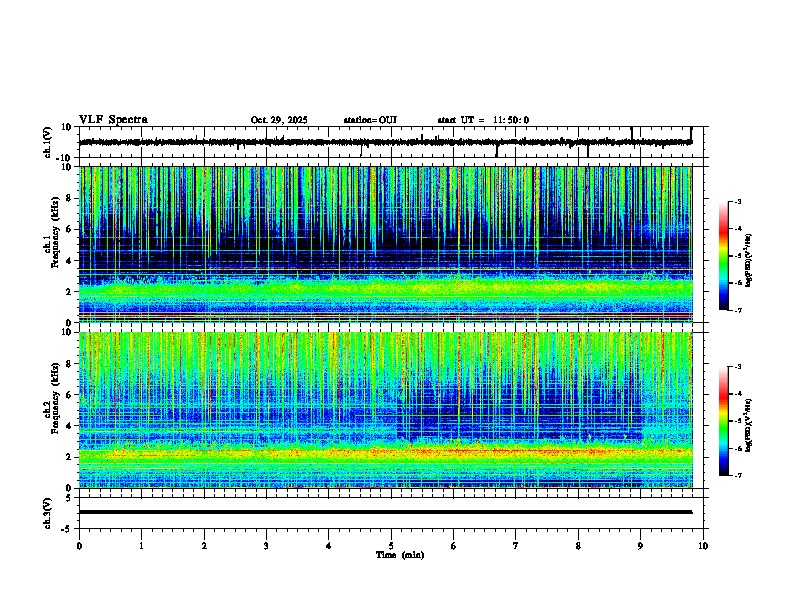This screenshot has width=792, height=612.
Task: Click the "6" kHz tick of ch.1 spectrogram
Action: point(70,229)
